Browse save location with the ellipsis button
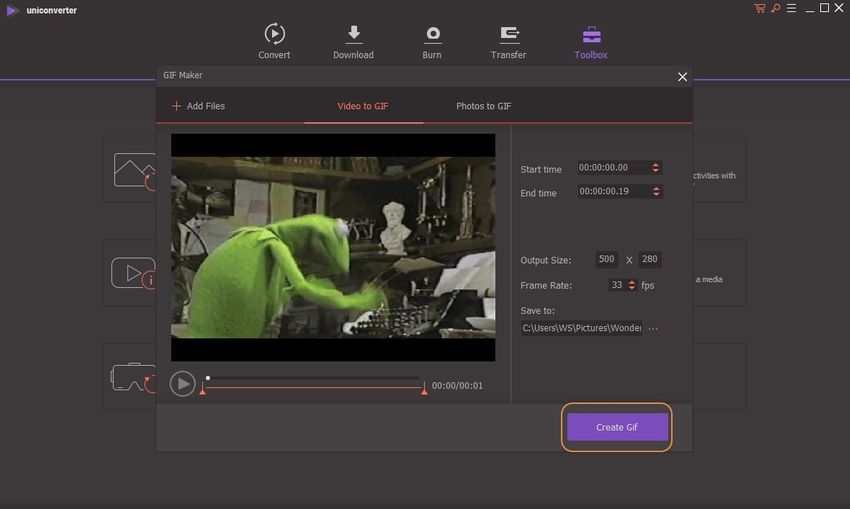Image resolution: width=850 pixels, height=509 pixels. (653, 328)
